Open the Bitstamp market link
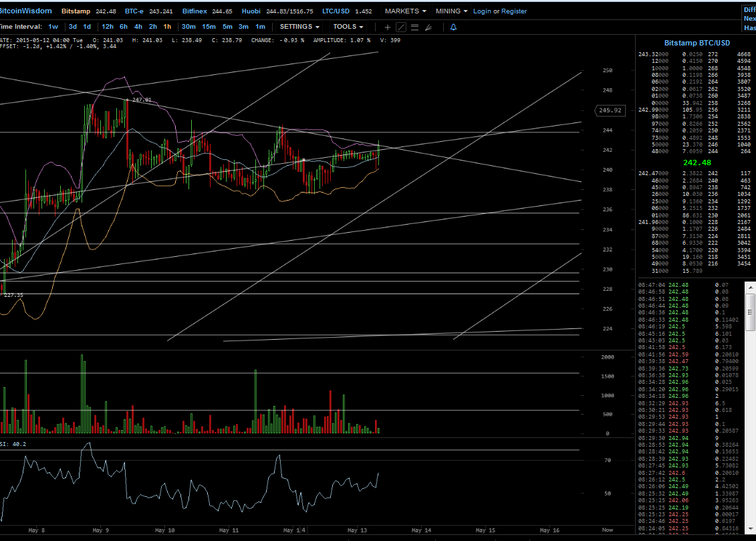Image resolution: width=756 pixels, height=541 pixels. pyautogui.click(x=76, y=11)
